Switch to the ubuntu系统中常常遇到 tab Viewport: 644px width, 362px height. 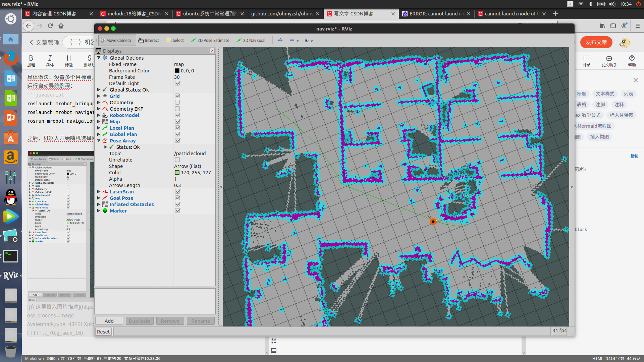[x=210, y=14]
